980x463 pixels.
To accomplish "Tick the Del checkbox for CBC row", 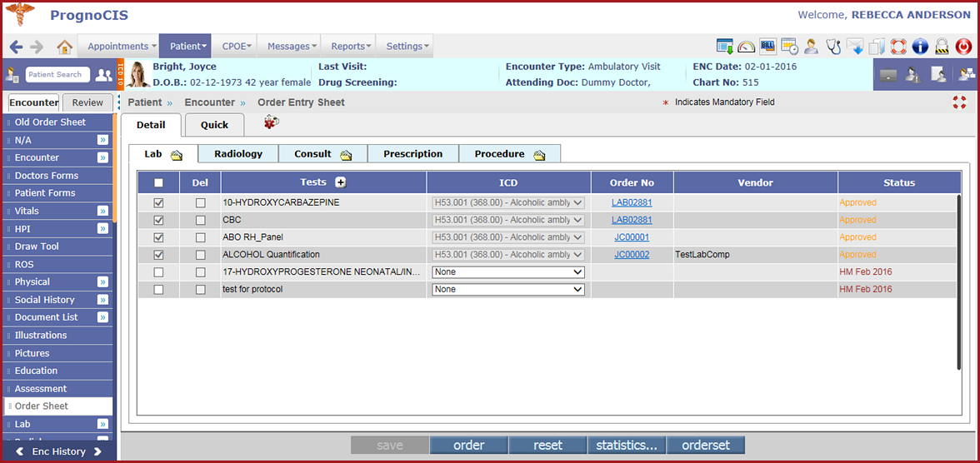I will 200,220.
